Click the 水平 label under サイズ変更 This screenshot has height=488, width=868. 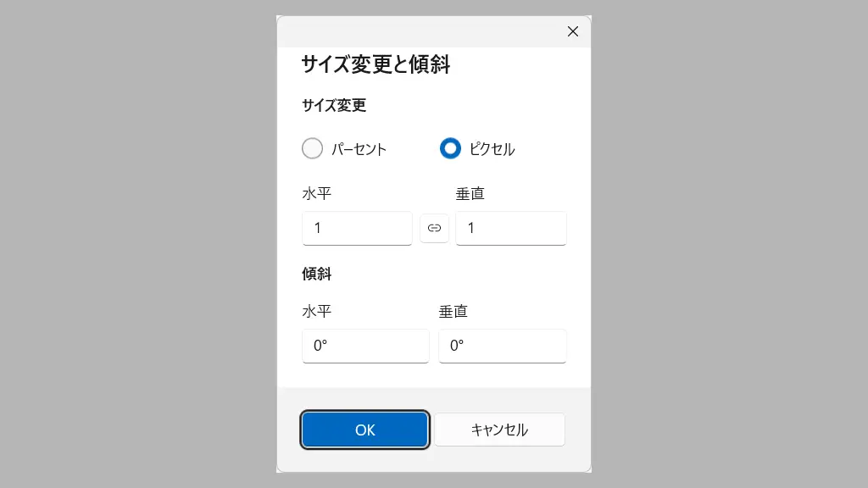tap(317, 194)
